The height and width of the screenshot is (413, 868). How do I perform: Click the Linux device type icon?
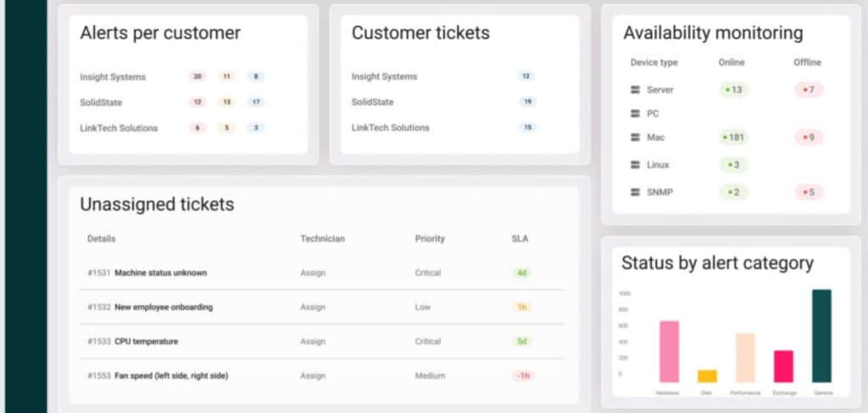coord(636,165)
